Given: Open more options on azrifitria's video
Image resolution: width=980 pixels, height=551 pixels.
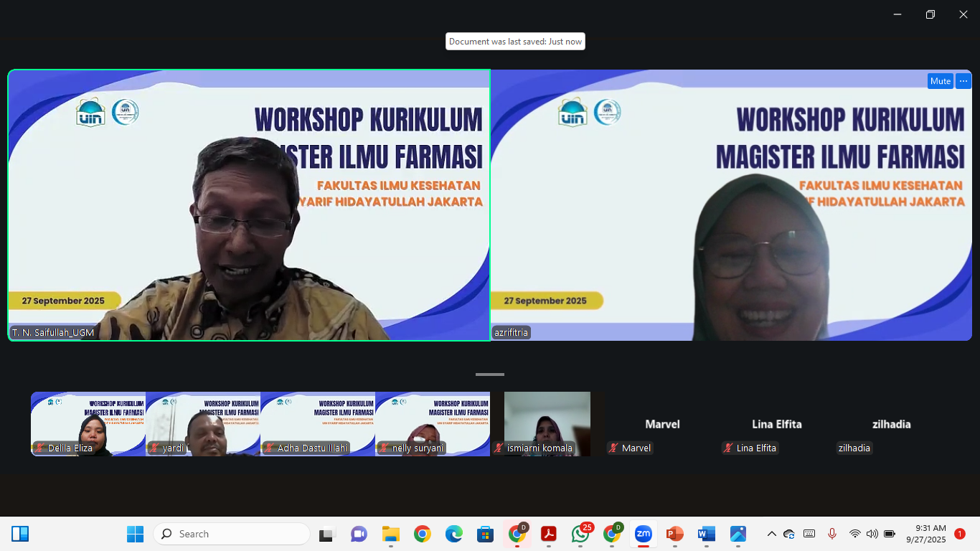Looking at the screenshot, I should [963, 81].
